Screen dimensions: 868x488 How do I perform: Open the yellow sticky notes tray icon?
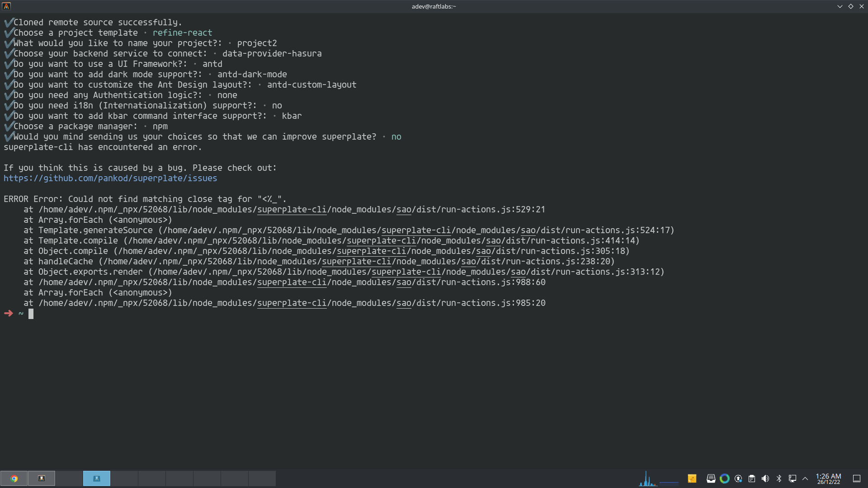692,478
